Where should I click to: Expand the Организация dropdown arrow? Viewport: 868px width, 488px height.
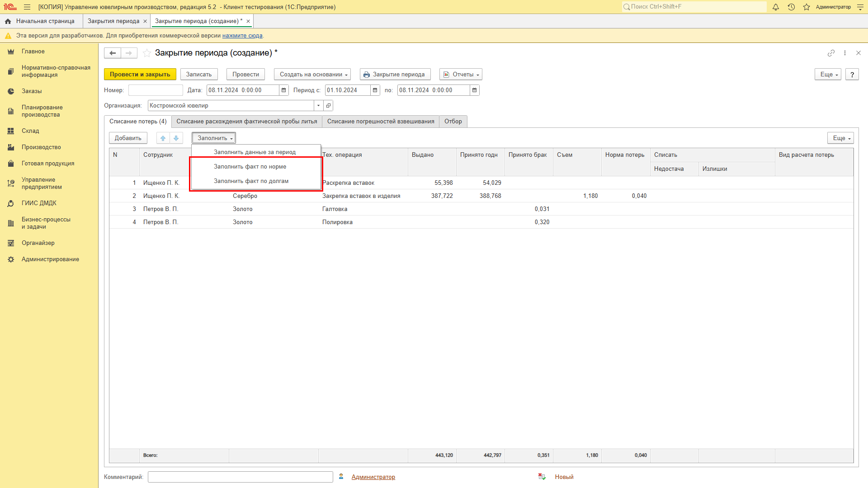click(318, 106)
